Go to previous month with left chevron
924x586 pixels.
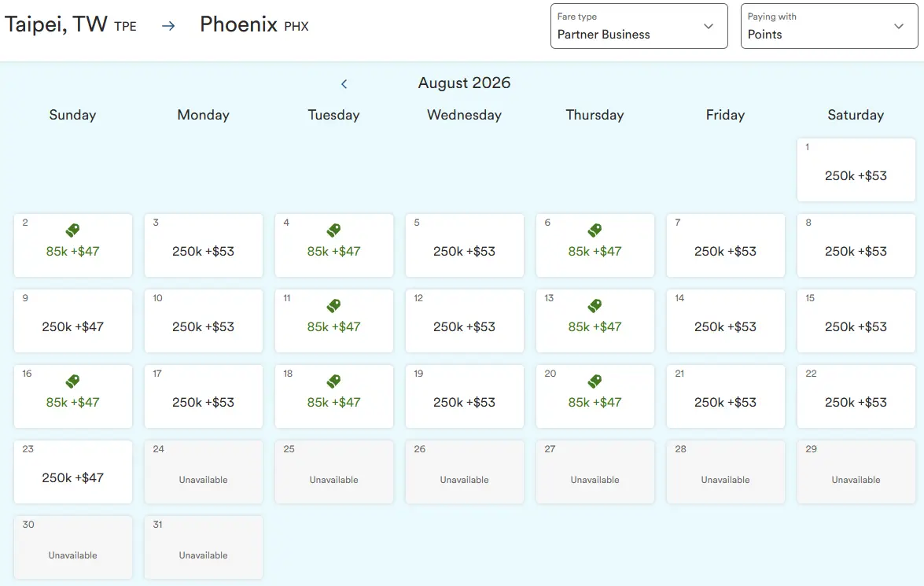pyautogui.click(x=344, y=84)
